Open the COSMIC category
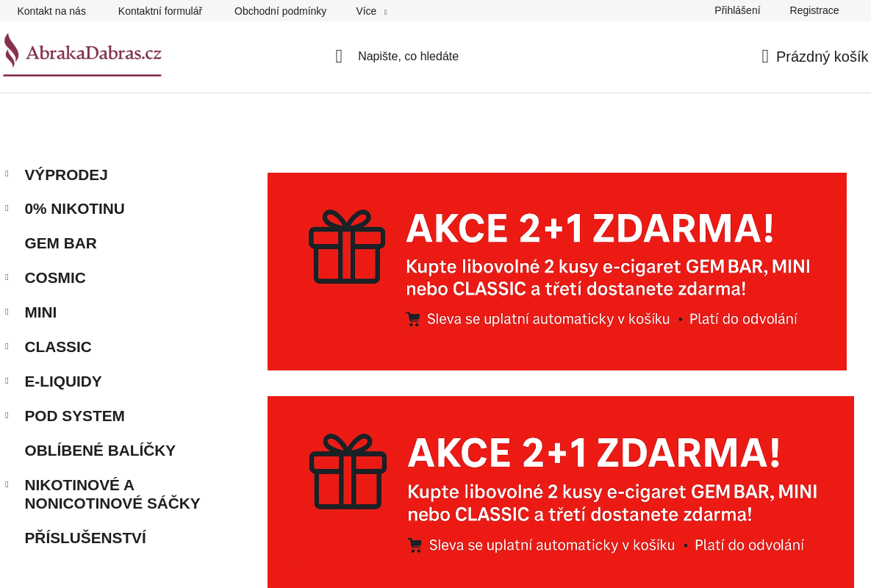Screen dimensions: 882x588 (55, 278)
